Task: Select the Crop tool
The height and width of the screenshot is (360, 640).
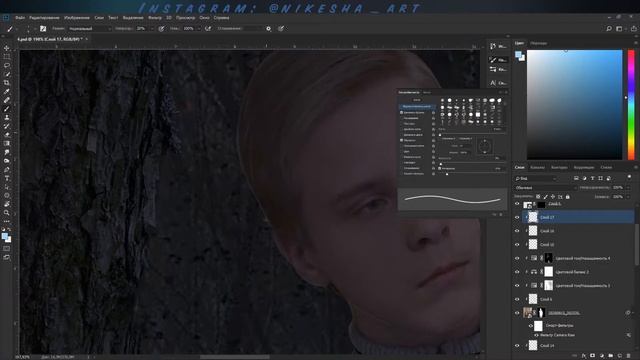Action: [7, 82]
